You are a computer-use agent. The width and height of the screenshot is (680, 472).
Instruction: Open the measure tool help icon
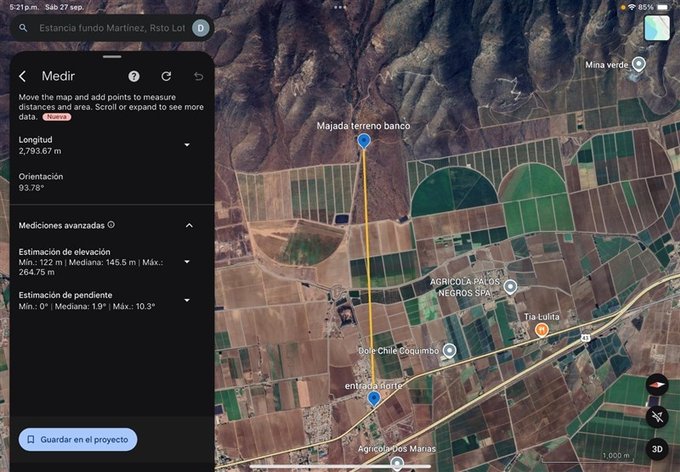[x=134, y=76]
